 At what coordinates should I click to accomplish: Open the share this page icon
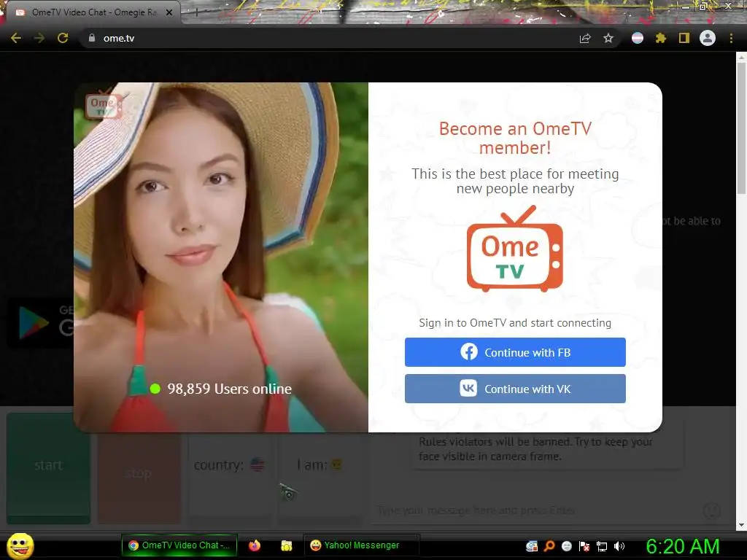(585, 38)
